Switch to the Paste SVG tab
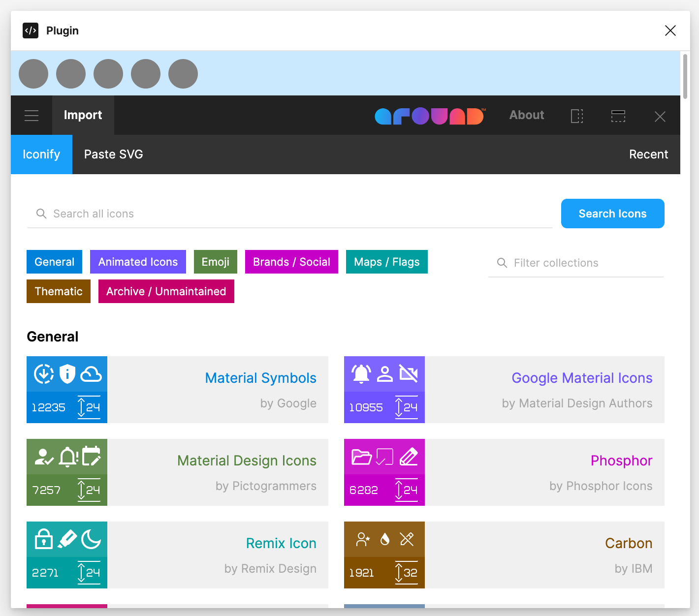 [114, 154]
